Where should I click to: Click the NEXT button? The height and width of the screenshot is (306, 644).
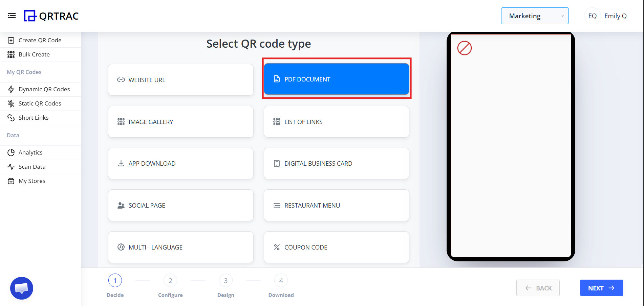pos(601,288)
